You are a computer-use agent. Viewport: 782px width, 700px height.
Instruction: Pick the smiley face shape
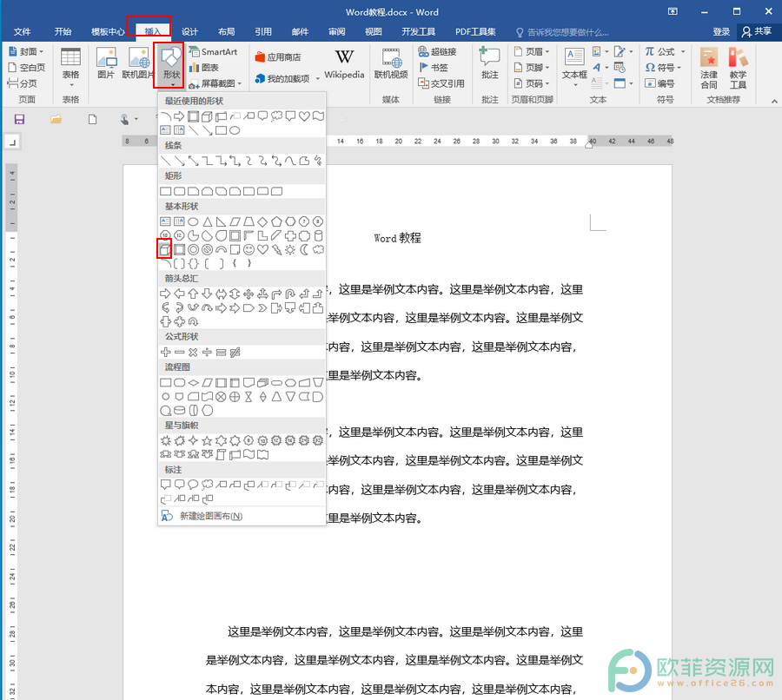tap(249, 250)
